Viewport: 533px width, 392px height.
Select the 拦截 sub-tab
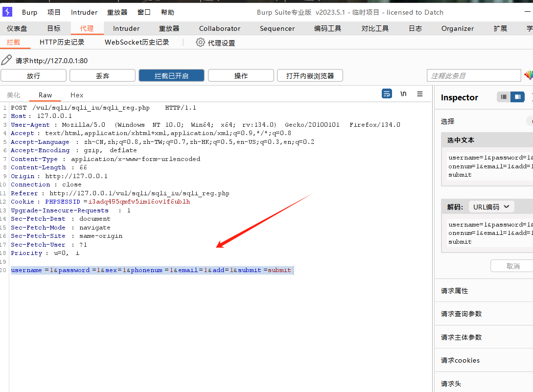point(14,42)
